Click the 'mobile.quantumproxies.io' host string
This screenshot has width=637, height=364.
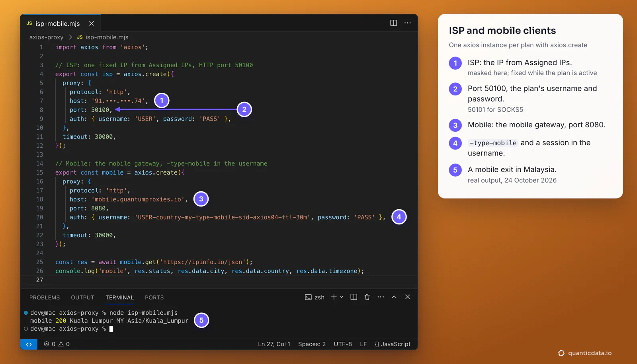pyautogui.click(x=138, y=199)
